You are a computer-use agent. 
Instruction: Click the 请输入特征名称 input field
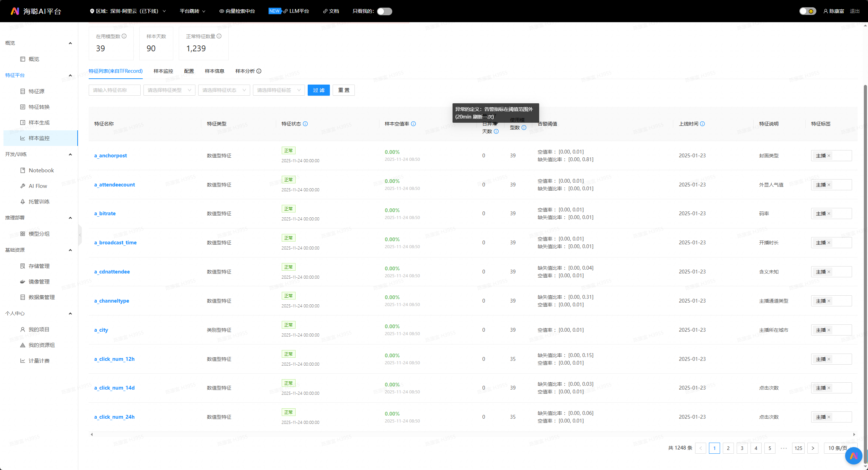click(x=114, y=90)
